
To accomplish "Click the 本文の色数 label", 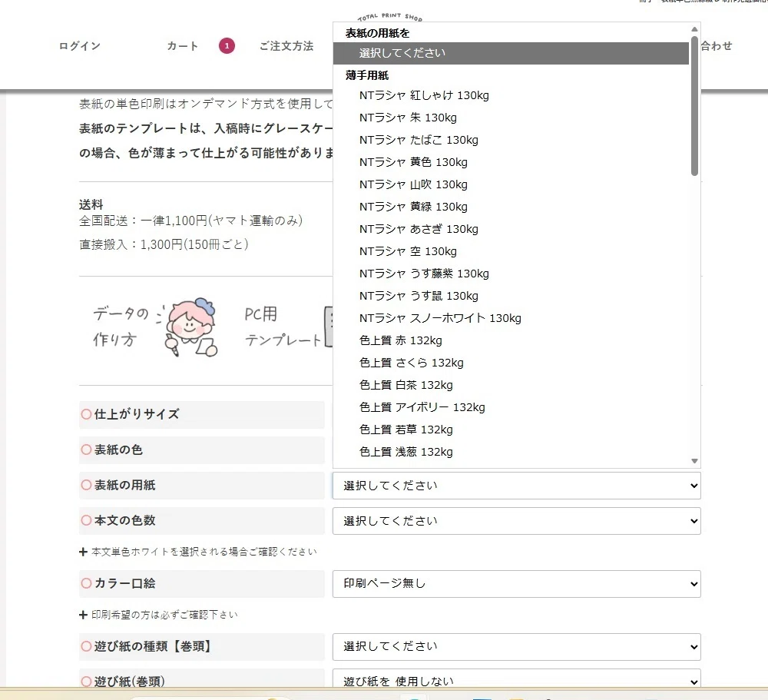I will 124,520.
